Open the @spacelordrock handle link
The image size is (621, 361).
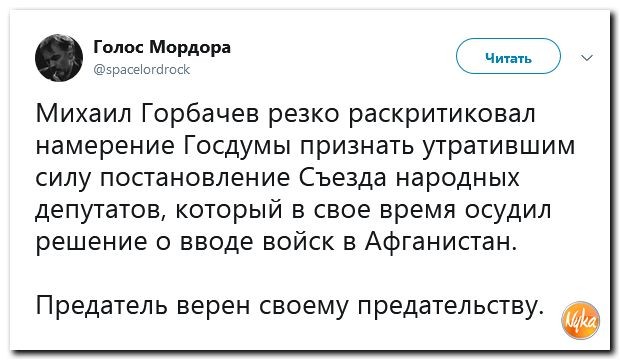point(142,70)
